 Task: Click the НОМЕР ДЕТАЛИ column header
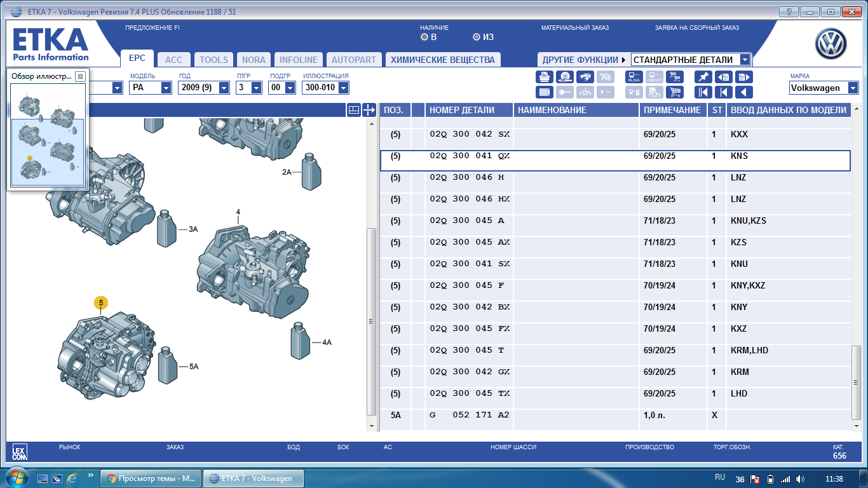click(x=468, y=110)
